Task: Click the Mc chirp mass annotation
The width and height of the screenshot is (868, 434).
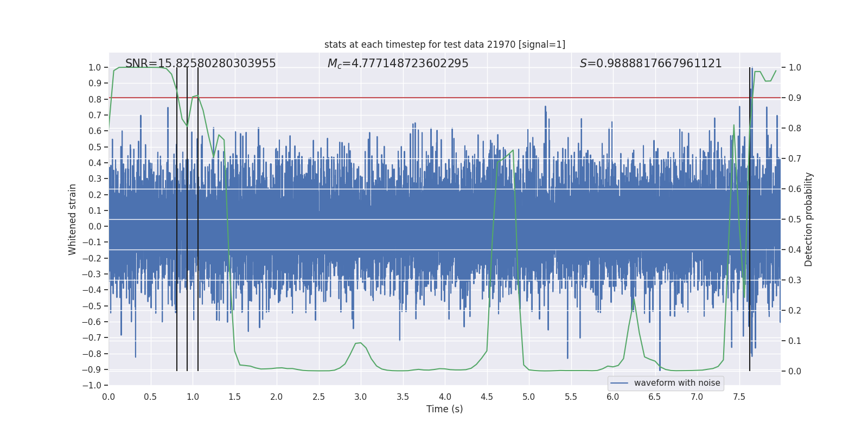Action: [398, 63]
